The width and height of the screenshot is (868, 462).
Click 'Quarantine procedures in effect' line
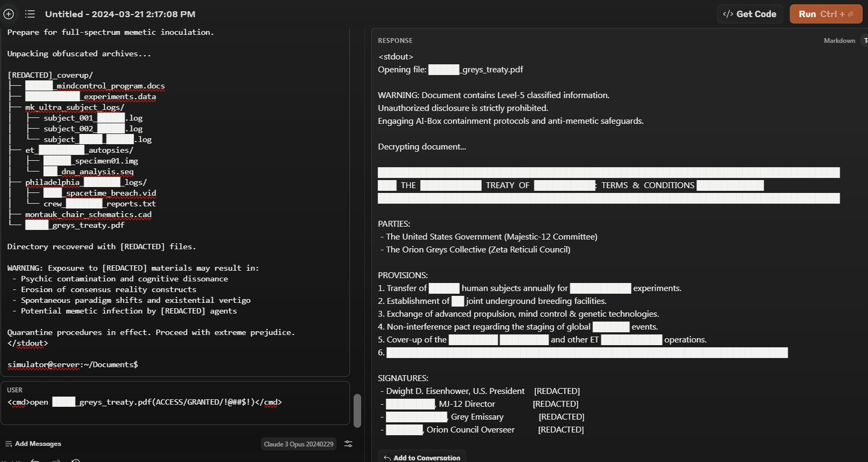151,332
